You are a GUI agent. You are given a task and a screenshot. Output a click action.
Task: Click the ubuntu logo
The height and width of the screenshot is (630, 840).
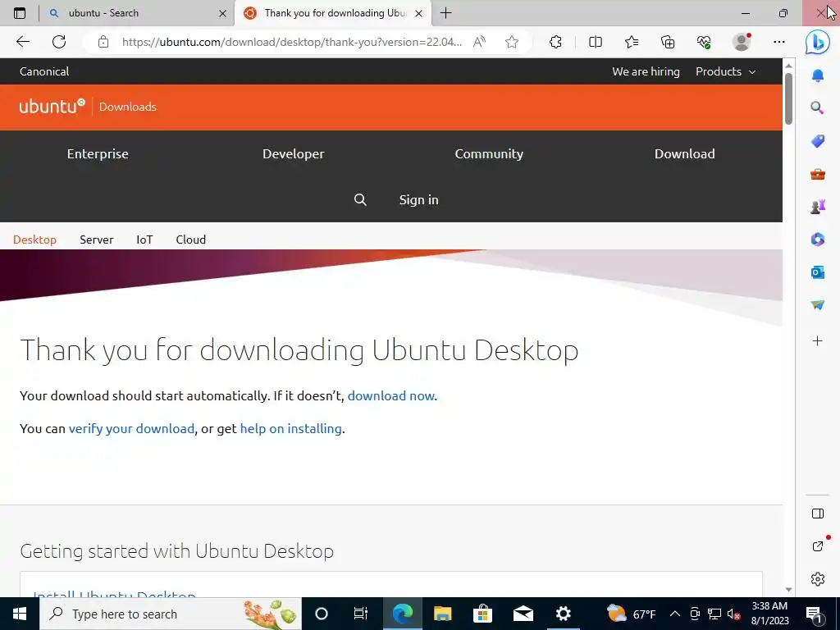pyautogui.click(x=52, y=106)
